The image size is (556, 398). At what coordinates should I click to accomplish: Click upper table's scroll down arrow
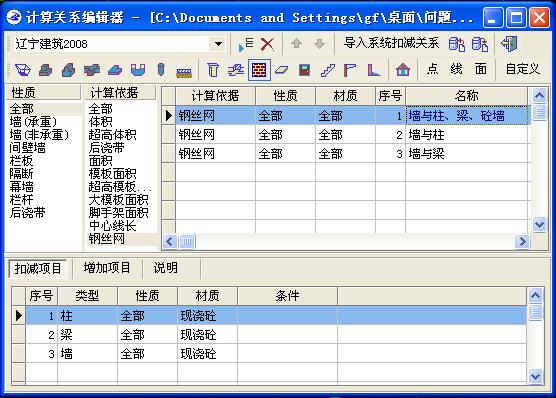click(x=539, y=224)
